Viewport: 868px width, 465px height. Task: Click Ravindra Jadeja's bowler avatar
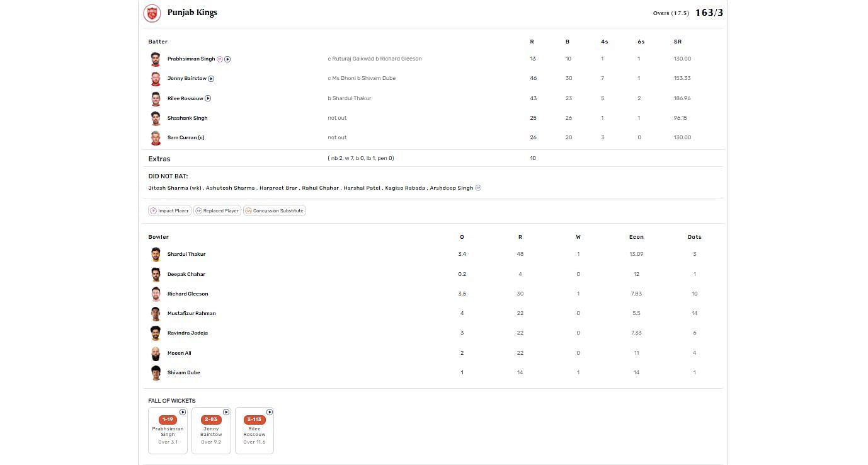click(x=156, y=333)
